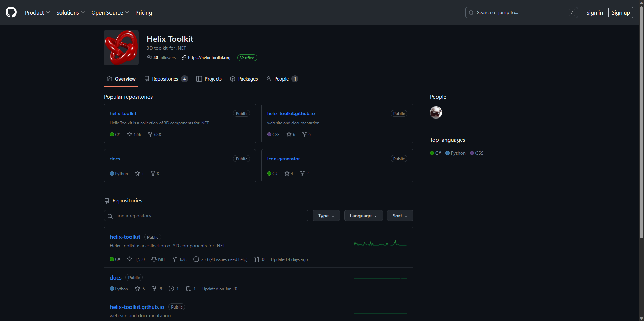The height and width of the screenshot is (321, 644).
Task: Open docs in the repositories list
Action: coord(116,277)
